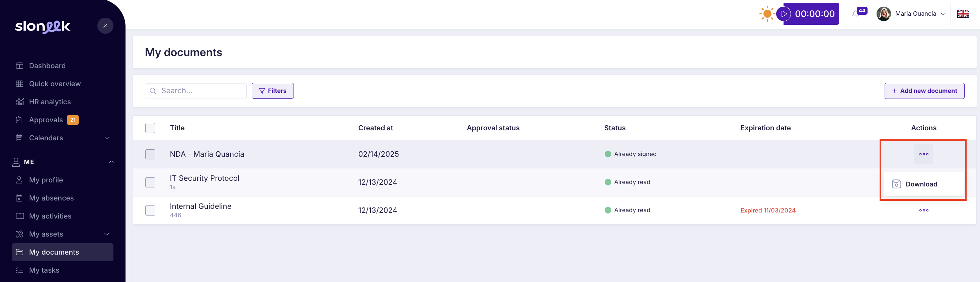Viewport: 980px width, 282px height.
Task: Check the IT Security Protocol row checkbox
Action: (x=150, y=182)
